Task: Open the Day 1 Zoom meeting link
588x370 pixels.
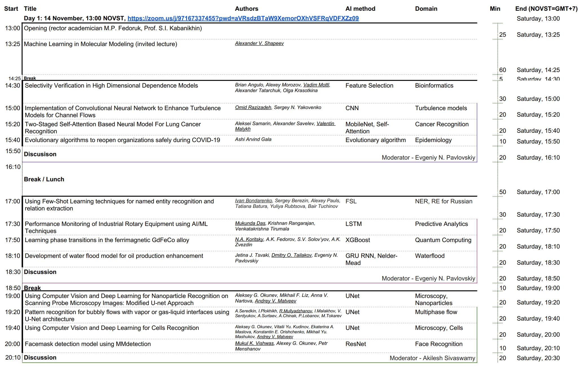Action: [x=243, y=18]
